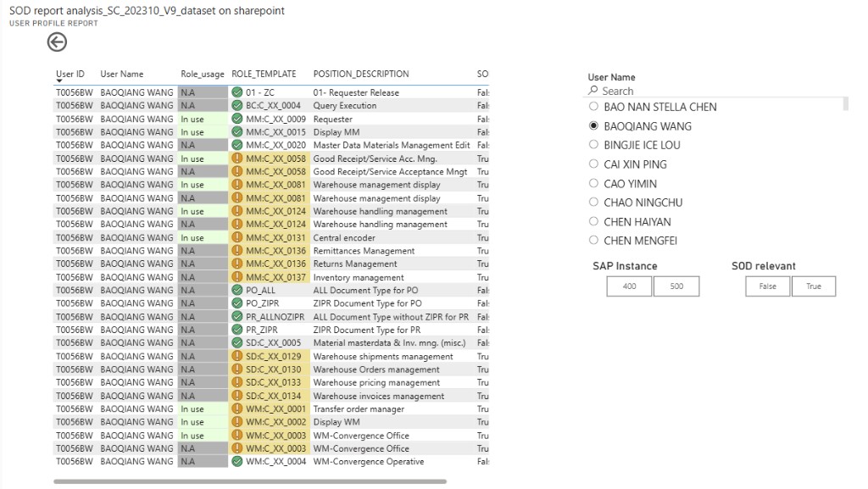Click warning icon for WM:C_XX_0001
Screen dimensions: 868x489
click(237, 408)
